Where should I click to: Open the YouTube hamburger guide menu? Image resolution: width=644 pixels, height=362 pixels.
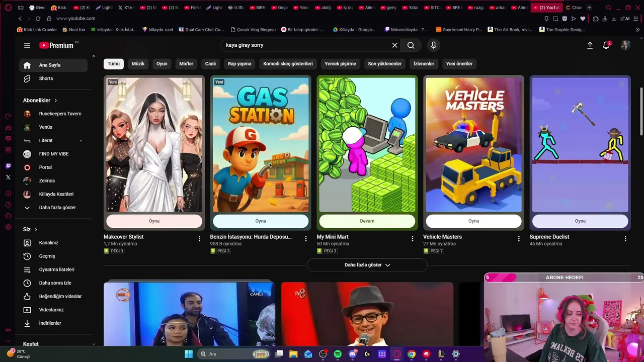click(27, 45)
